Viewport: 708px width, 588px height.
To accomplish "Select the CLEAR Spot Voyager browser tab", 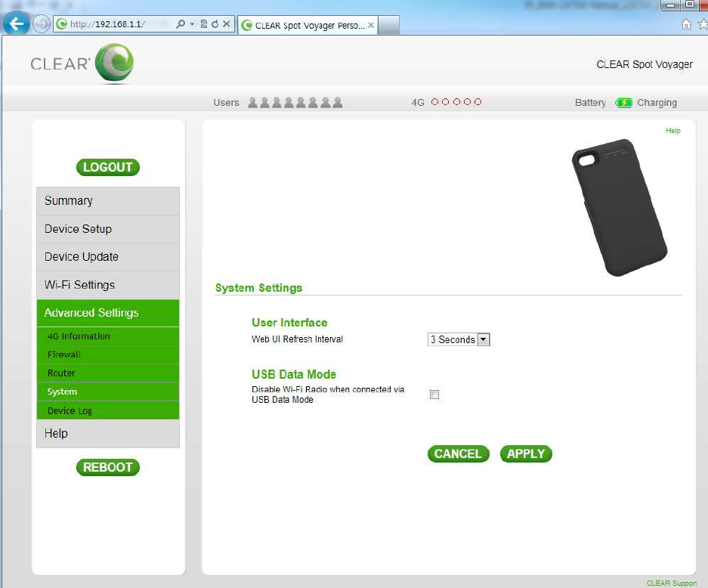I will coord(308,25).
